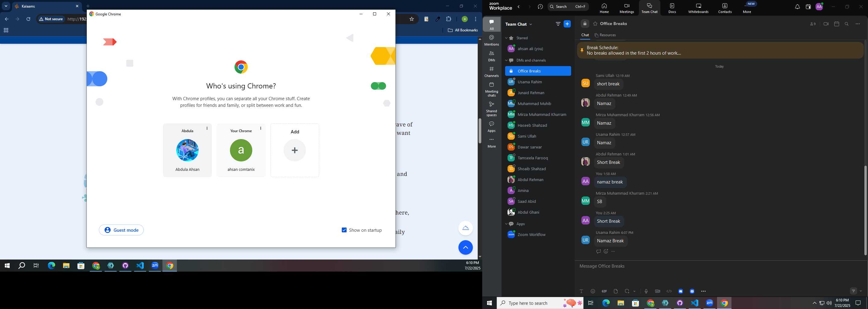
Task: Open the Team Chat filter icon
Action: (x=558, y=24)
